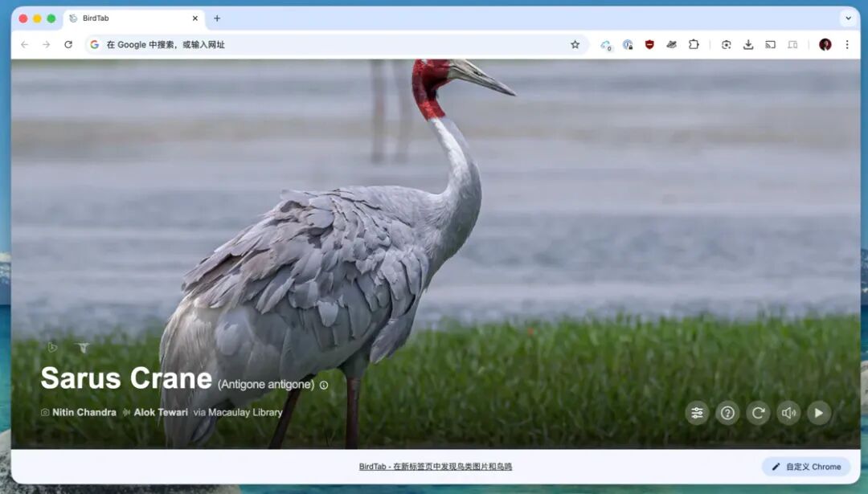This screenshot has width=868, height=494.
Task: Click the bird-shaped extension icon in toolbar
Action: 671,45
